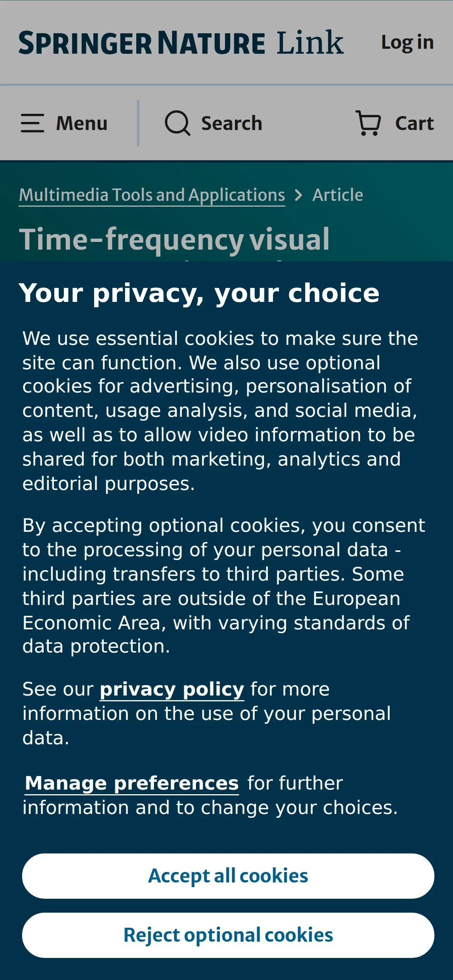Click the essential cookies paragraph text
The width and height of the screenshot is (453, 980).
(x=221, y=411)
